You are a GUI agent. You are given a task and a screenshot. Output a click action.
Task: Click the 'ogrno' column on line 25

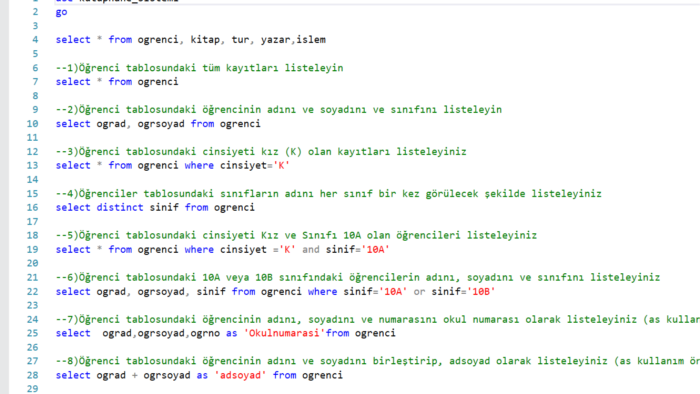[205, 333]
